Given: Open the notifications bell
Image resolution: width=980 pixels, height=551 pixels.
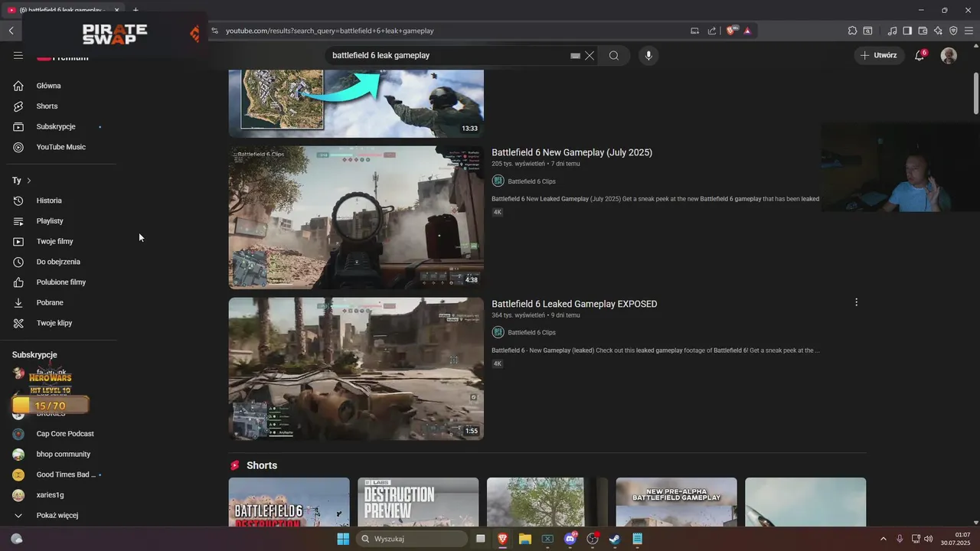Looking at the screenshot, I should tap(920, 55).
